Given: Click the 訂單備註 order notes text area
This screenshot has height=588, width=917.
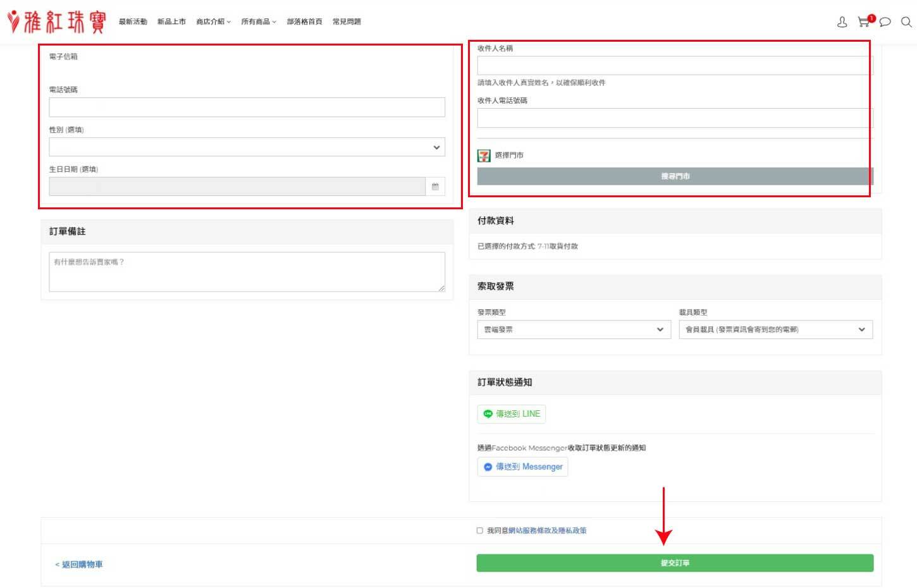Looking at the screenshot, I should 247,272.
